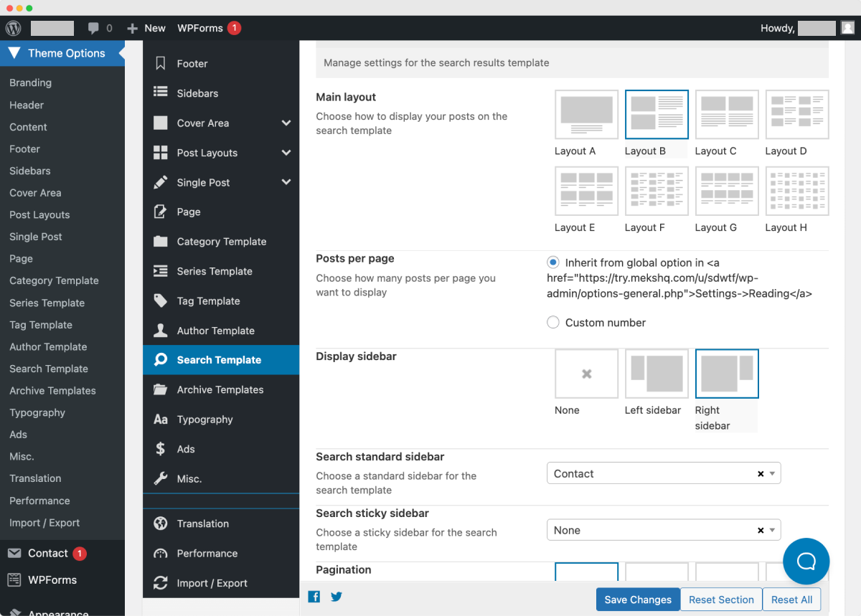Click the Translation globe icon
The image size is (861, 616).
(x=161, y=523)
